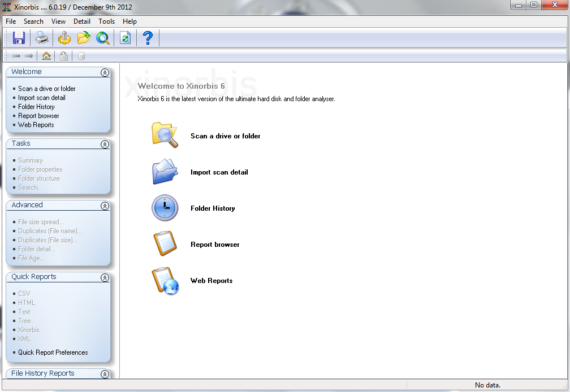570x392 pixels.
Task: Collapse the Welcome panel
Action: pos(105,73)
